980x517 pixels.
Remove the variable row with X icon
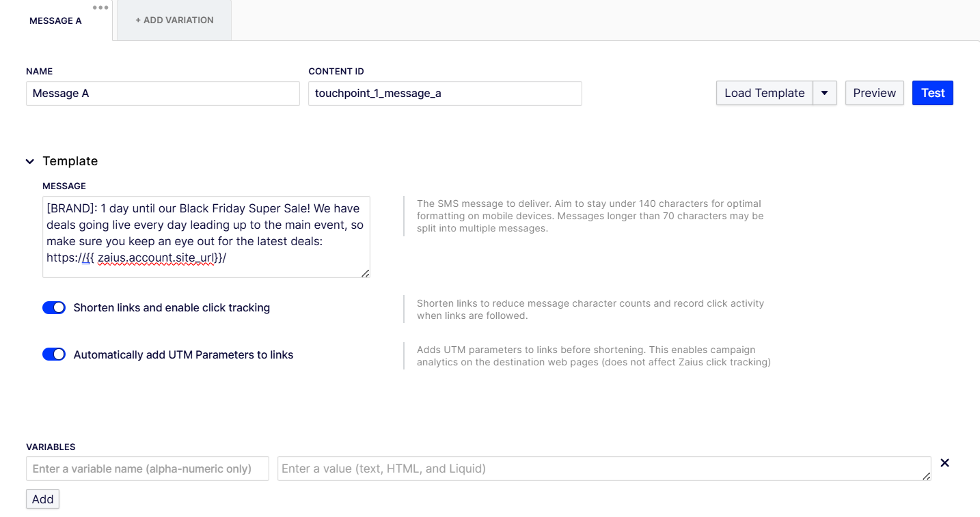pyautogui.click(x=944, y=463)
